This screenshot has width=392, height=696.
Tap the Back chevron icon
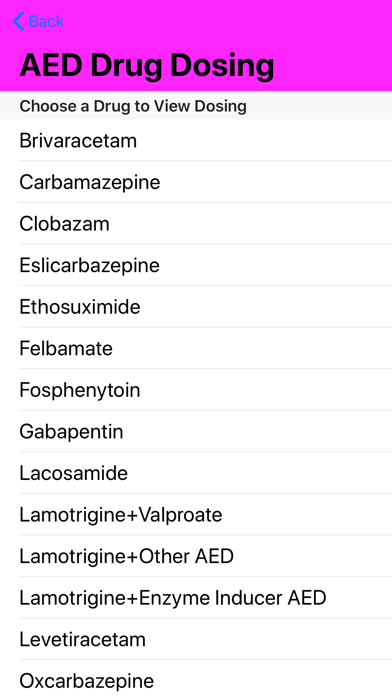pos(18,21)
